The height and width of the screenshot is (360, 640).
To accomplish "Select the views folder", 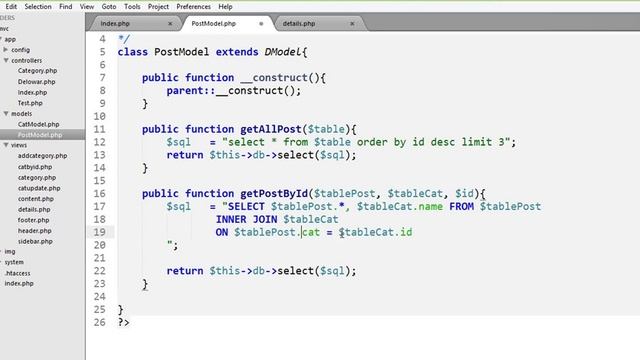I will pos(19,145).
